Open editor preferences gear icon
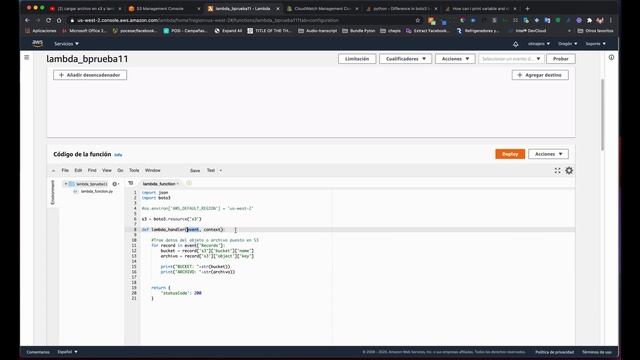The height and width of the screenshot is (360, 640). pyautogui.click(x=569, y=171)
